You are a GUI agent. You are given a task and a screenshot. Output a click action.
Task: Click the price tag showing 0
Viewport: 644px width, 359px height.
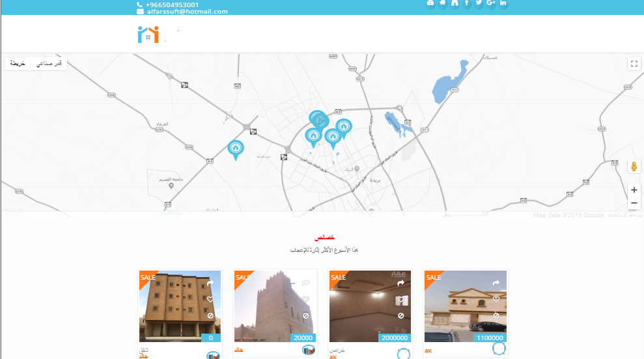coord(211,338)
